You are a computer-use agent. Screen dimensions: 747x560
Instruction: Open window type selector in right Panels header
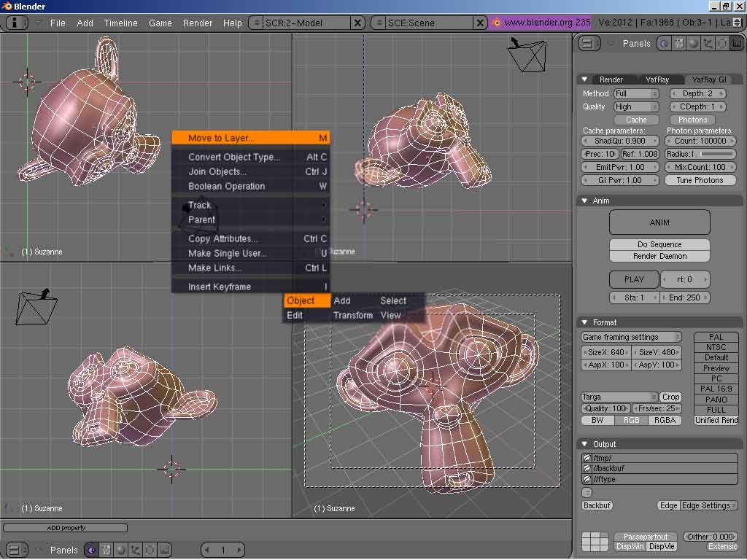tap(589, 43)
